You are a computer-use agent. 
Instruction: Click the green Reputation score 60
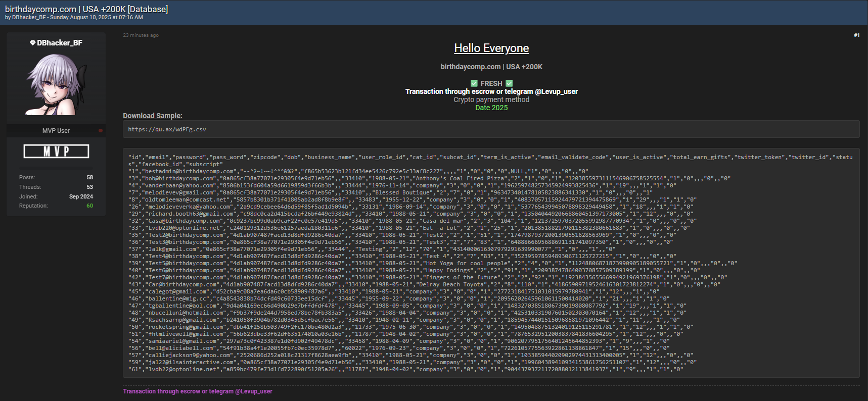pyautogui.click(x=89, y=206)
